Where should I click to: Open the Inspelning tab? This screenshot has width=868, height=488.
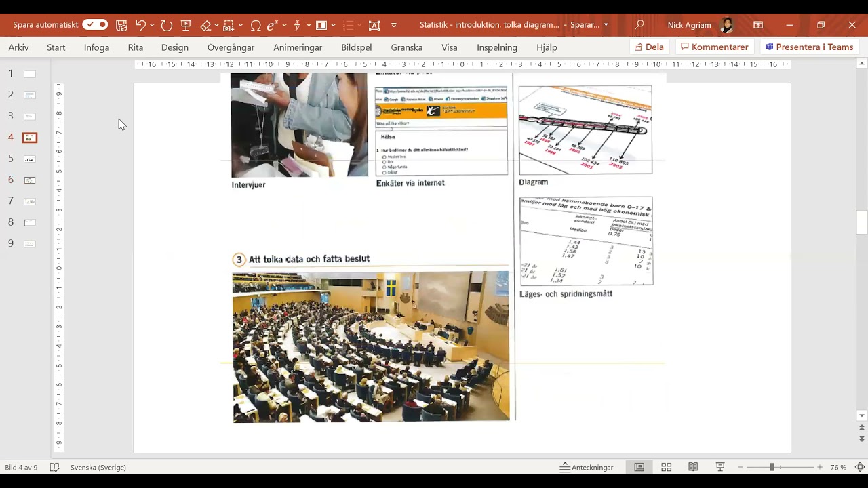(497, 47)
